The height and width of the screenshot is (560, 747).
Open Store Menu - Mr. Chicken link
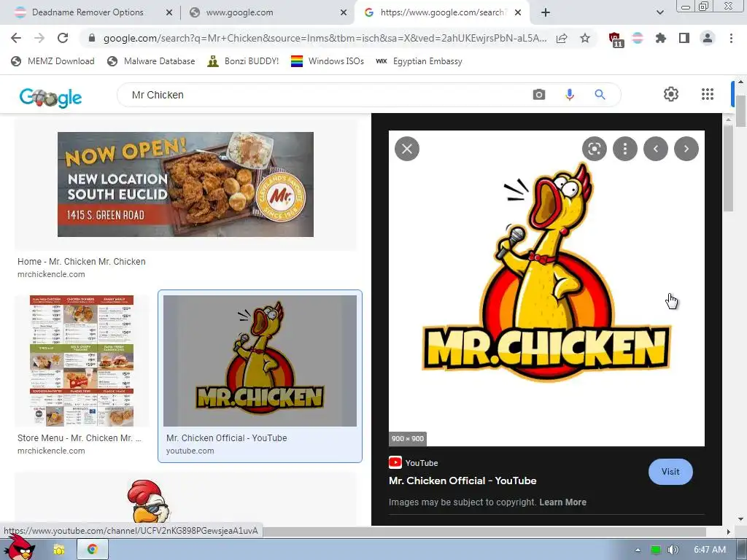(x=80, y=437)
